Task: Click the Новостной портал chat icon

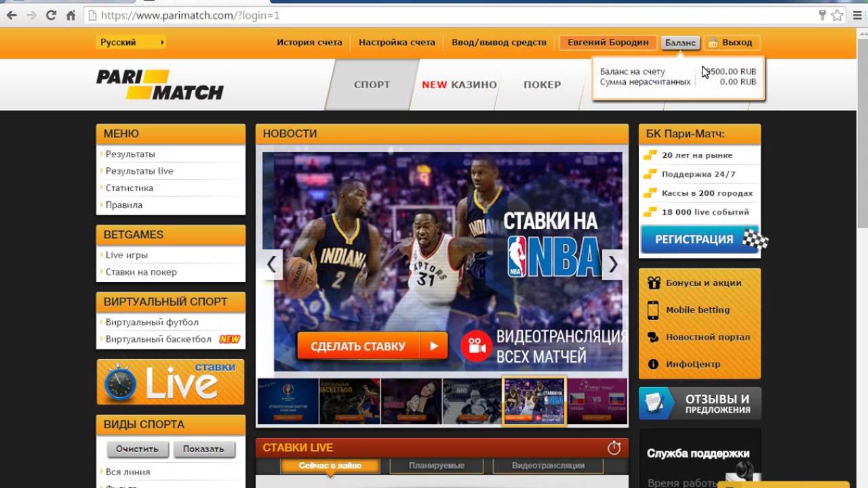Action: click(x=653, y=337)
